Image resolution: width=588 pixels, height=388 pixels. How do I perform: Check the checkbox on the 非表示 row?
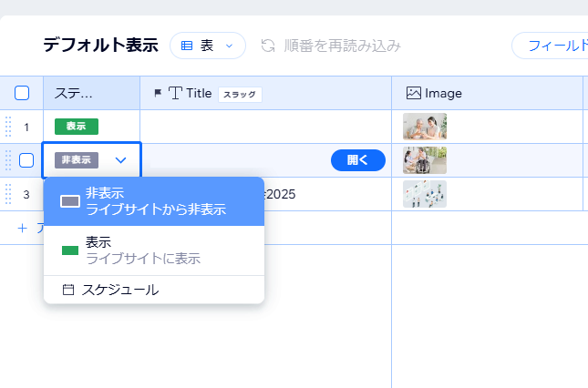(x=26, y=160)
